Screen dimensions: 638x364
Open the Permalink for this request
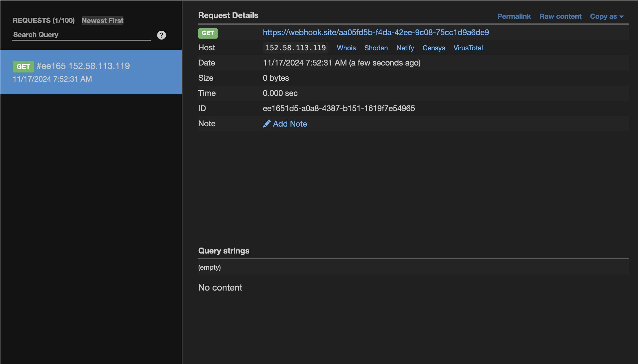(514, 16)
